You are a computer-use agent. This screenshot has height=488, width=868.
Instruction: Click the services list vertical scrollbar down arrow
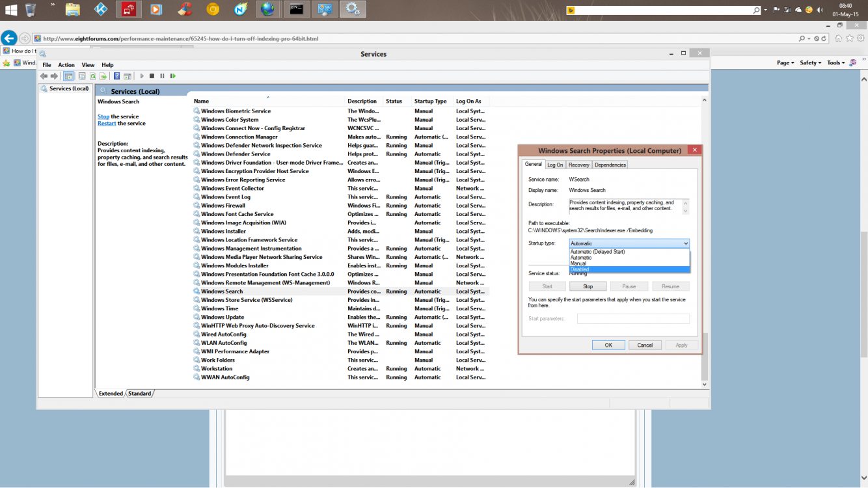point(704,385)
